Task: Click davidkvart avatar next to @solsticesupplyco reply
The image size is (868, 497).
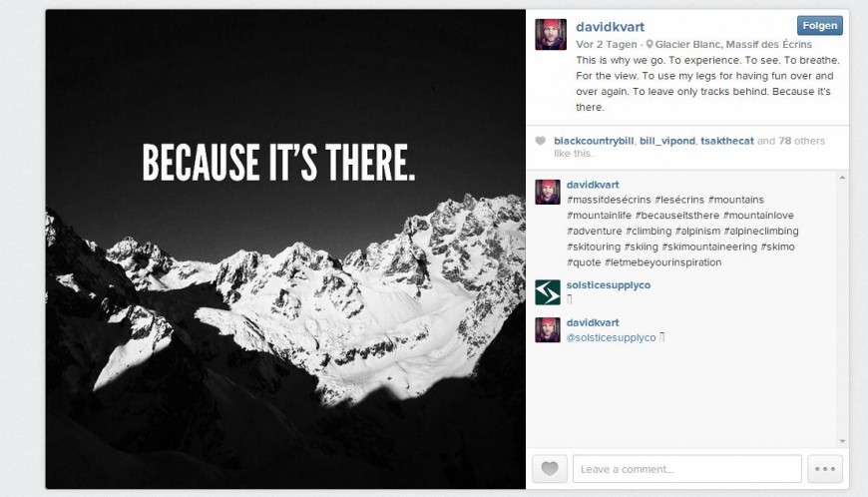Action: click(x=548, y=330)
